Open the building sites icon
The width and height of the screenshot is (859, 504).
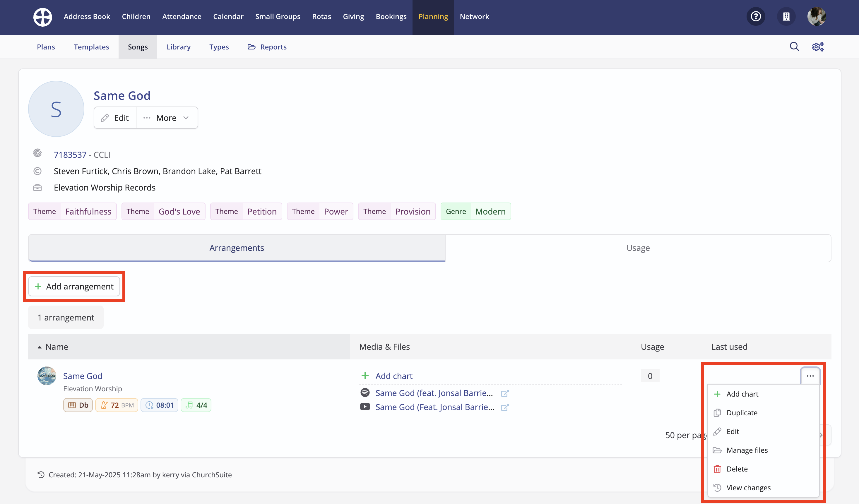tap(786, 16)
